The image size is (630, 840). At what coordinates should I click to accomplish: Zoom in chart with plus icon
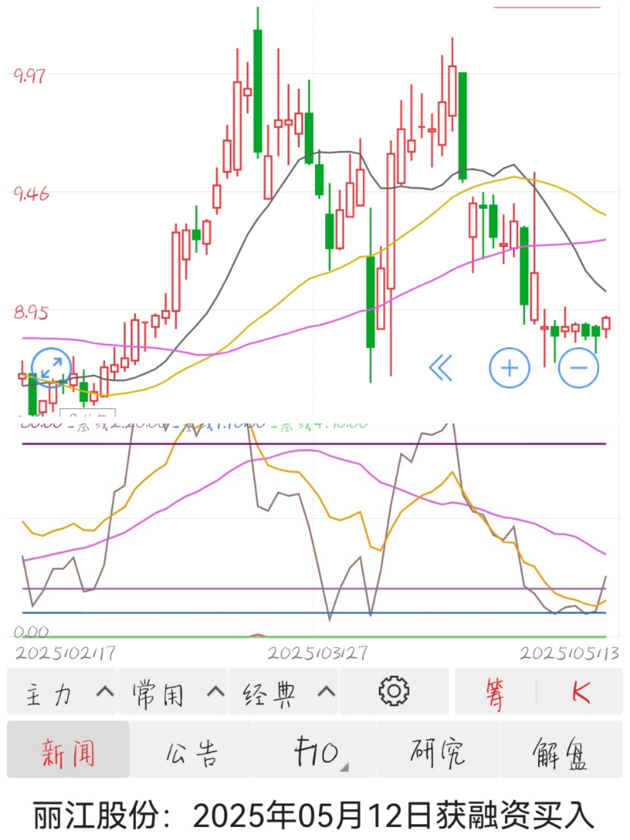click(509, 367)
